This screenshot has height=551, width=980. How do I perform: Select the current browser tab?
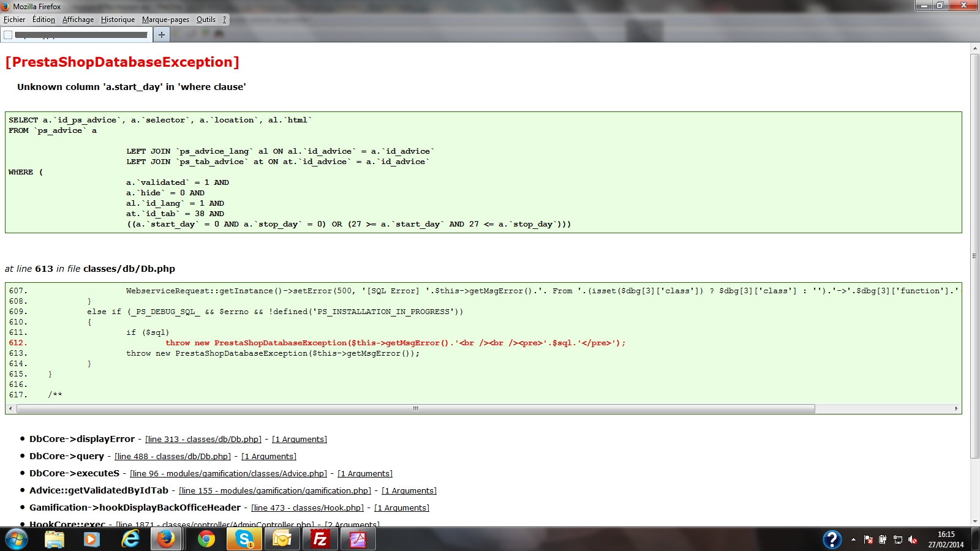pos(77,35)
